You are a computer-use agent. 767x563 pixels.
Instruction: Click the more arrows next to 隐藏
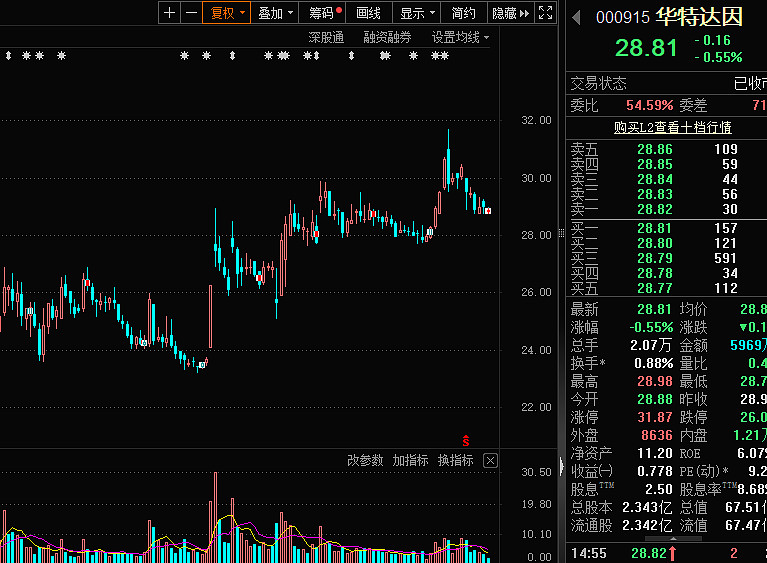coord(525,13)
